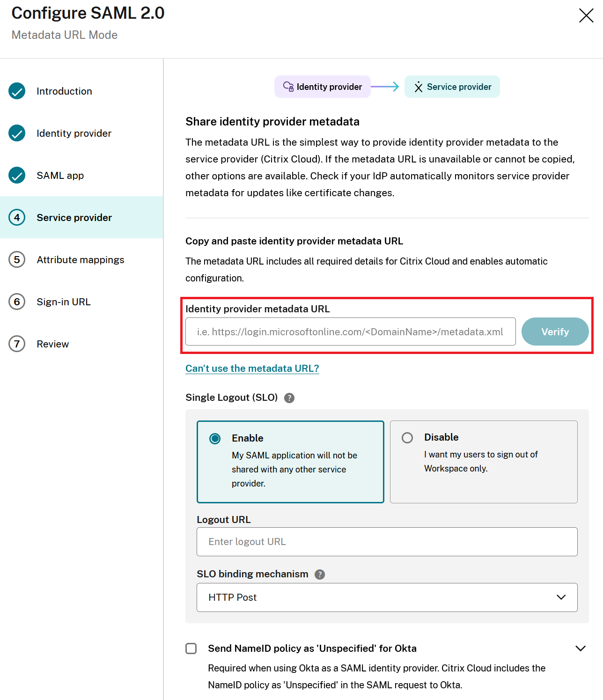The height and width of the screenshot is (700, 603).
Task: Click the step 7 circle icon for Review
Action: click(x=17, y=344)
